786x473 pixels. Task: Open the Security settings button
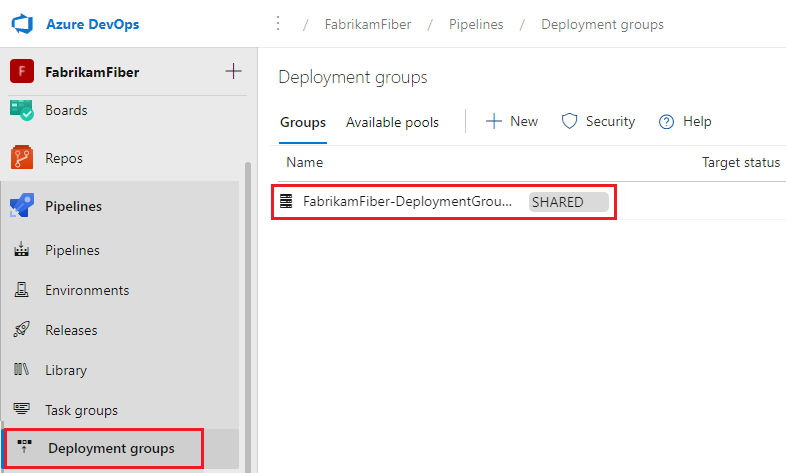point(598,121)
